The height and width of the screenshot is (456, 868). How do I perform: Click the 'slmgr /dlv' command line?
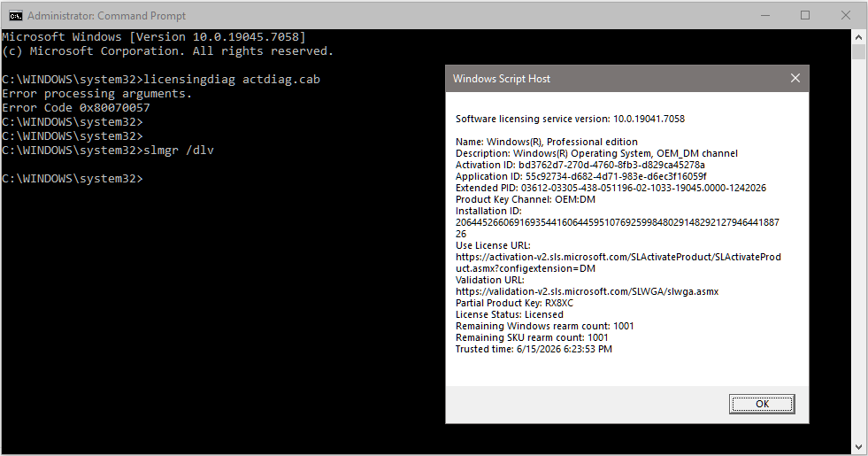point(108,151)
